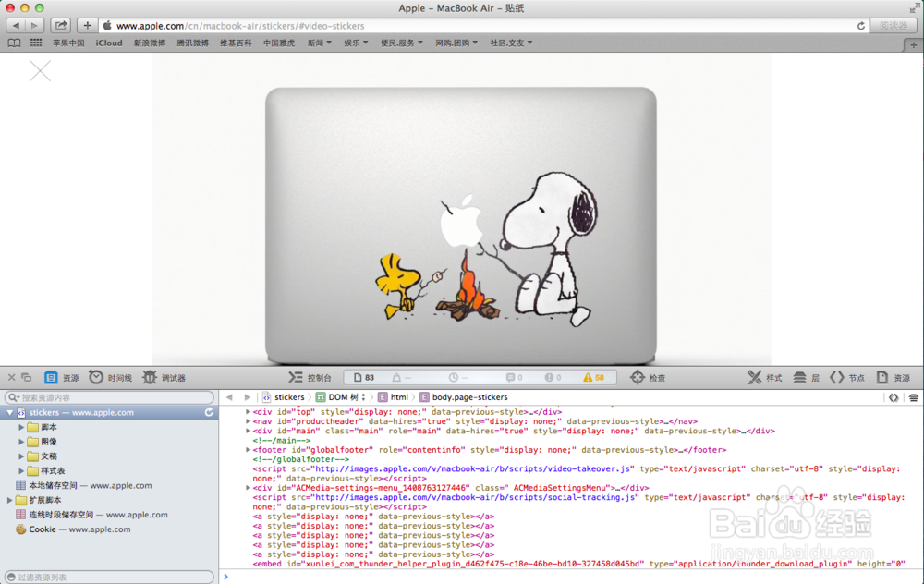Image resolution: width=924 pixels, height=584 pixels.
Task: Open Top Sites grid icon
Action: (x=36, y=43)
